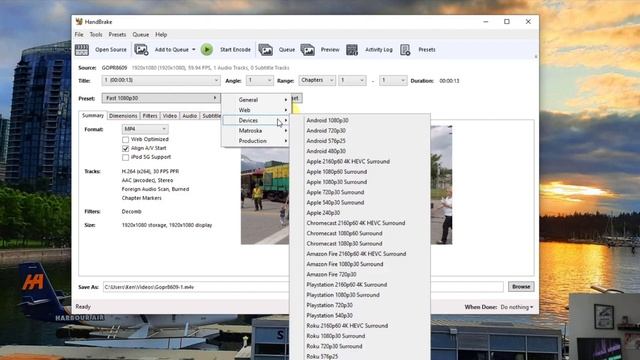Viewport: 640px width, 360px height.
Task: Click the Add to Queue picture icon
Action: click(x=141, y=50)
